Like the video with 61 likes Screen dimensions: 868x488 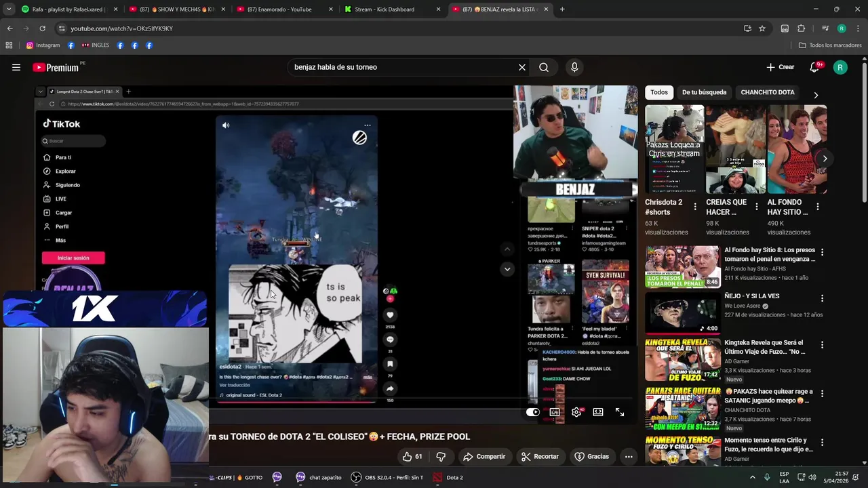(x=412, y=457)
